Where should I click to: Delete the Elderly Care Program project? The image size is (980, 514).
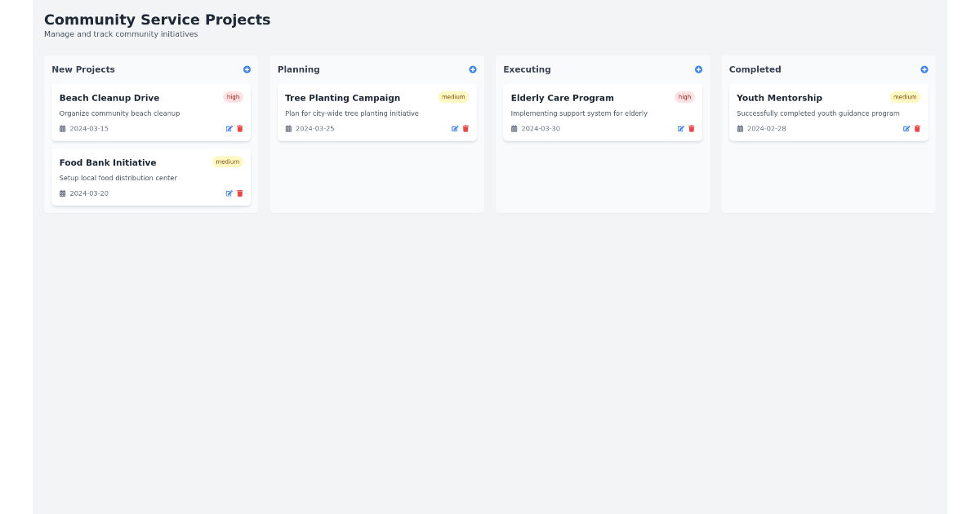point(691,128)
